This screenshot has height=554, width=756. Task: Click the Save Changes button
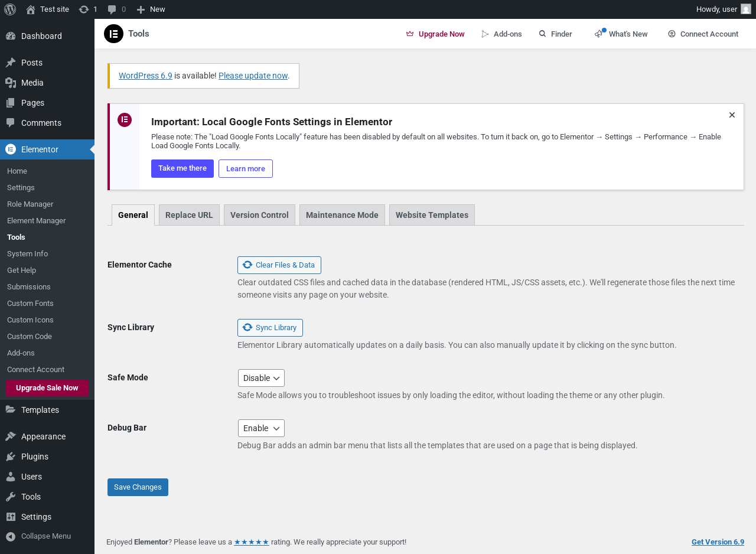pos(138,487)
